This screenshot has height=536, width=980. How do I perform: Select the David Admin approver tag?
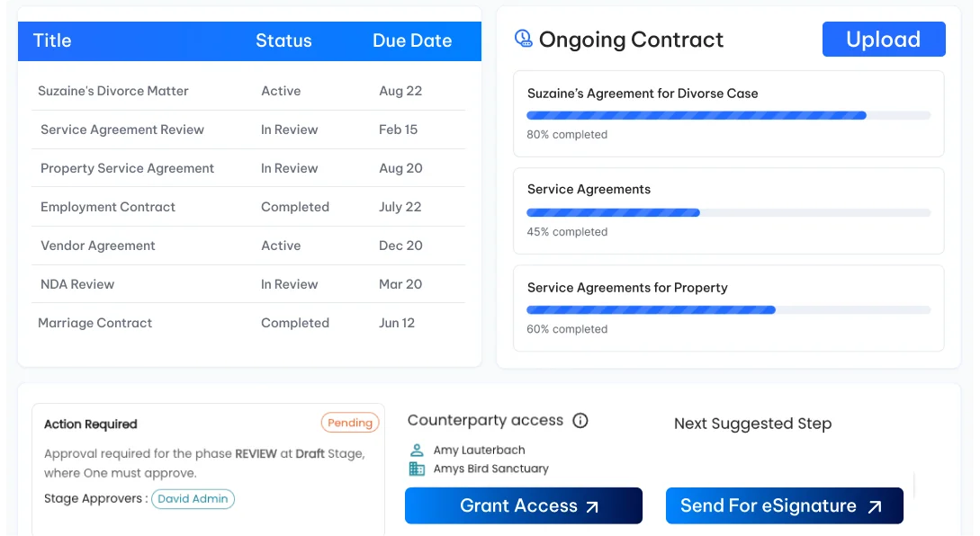193,498
